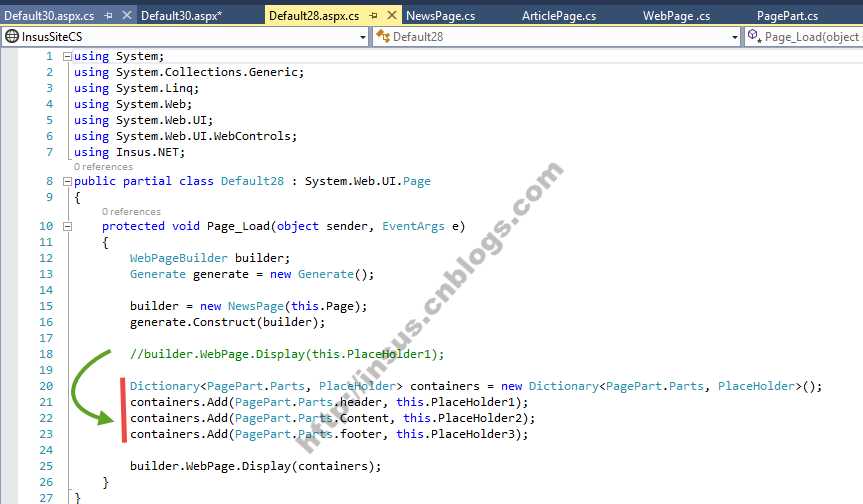Viewport: 863px width, 504px height.
Task: Toggle pin on the Default28.aspx.cs tab
Action: coord(374,16)
